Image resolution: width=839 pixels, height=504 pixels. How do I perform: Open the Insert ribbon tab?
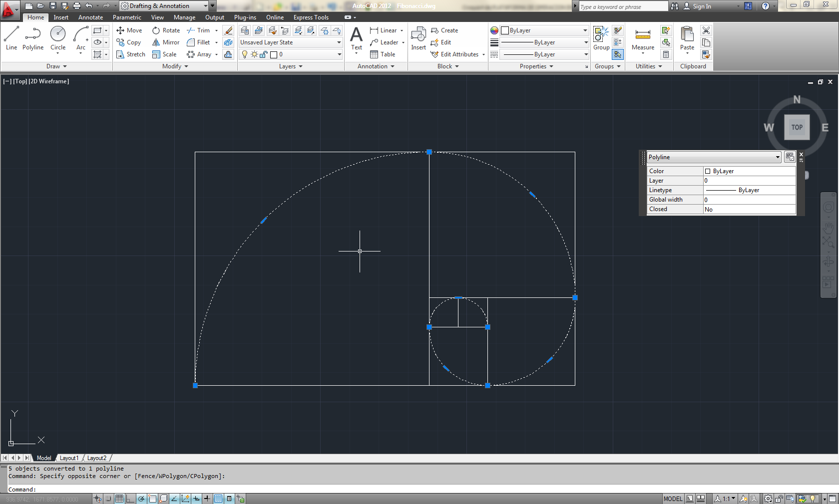click(61, 17)
